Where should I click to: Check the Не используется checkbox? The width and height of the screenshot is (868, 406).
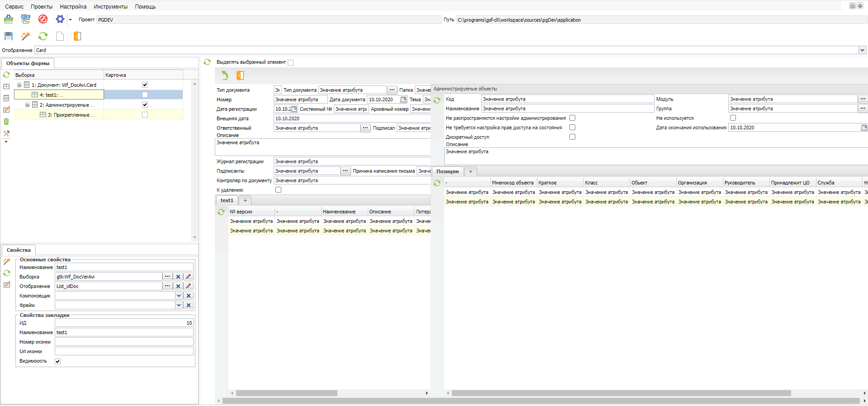pos(733,118)
